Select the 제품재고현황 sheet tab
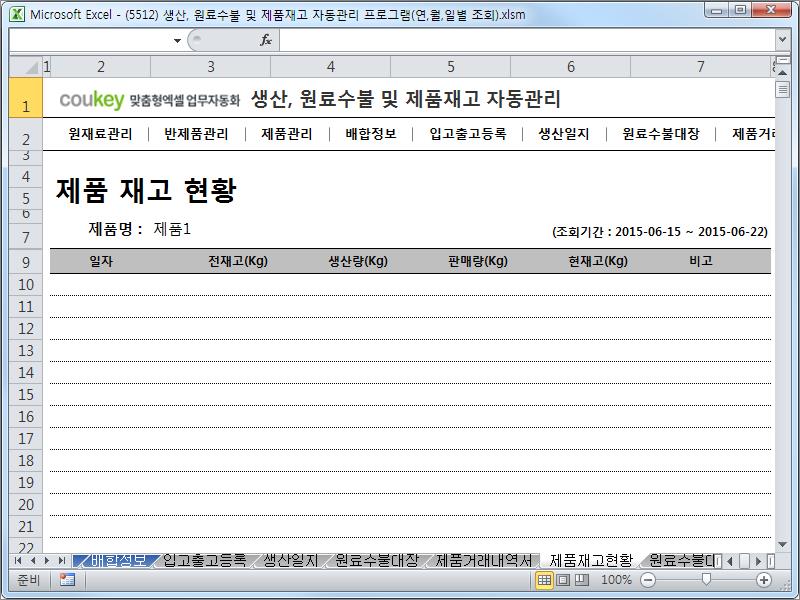 point(591,561)
